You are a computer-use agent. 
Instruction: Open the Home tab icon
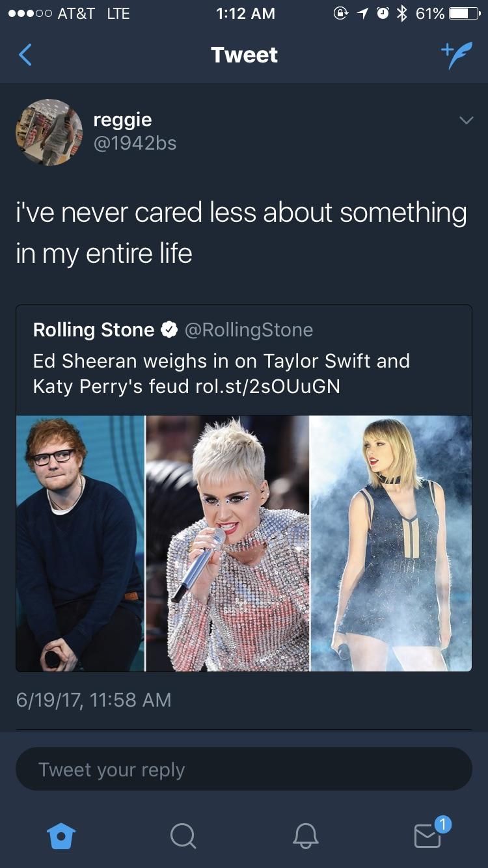pos(62,836)
